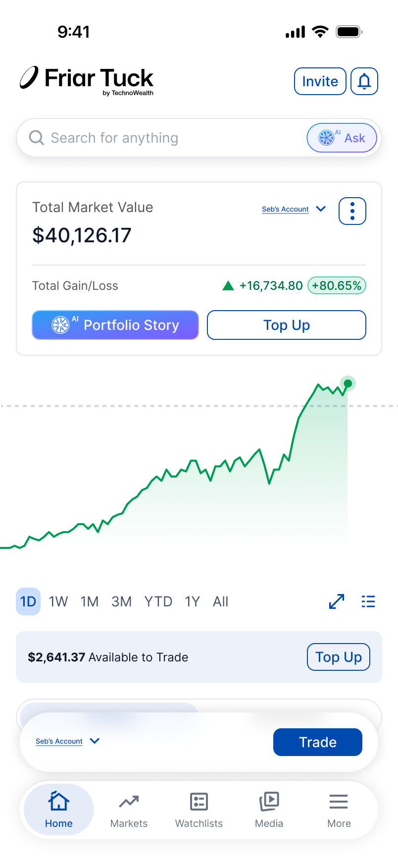Open notifications bell icon

pos(364,81)
